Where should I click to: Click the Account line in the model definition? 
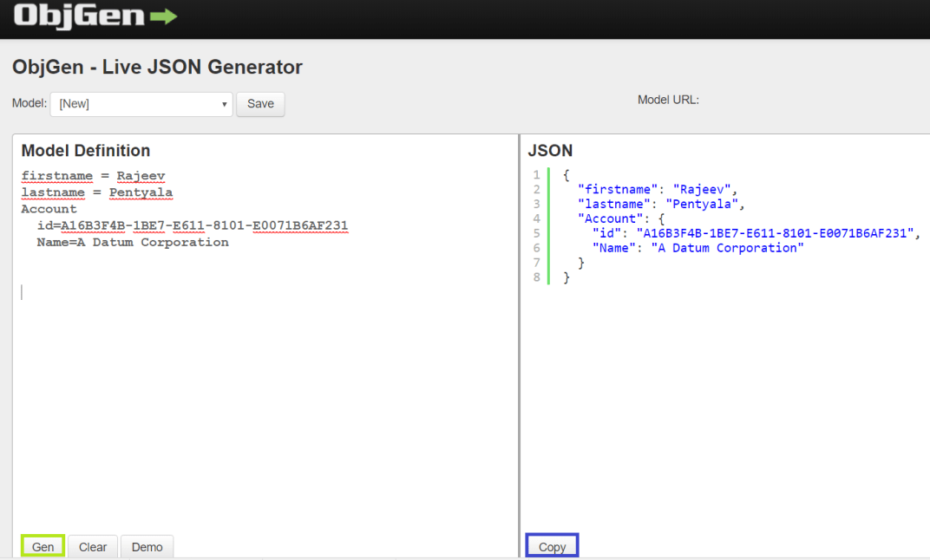[x=49, y=208]
